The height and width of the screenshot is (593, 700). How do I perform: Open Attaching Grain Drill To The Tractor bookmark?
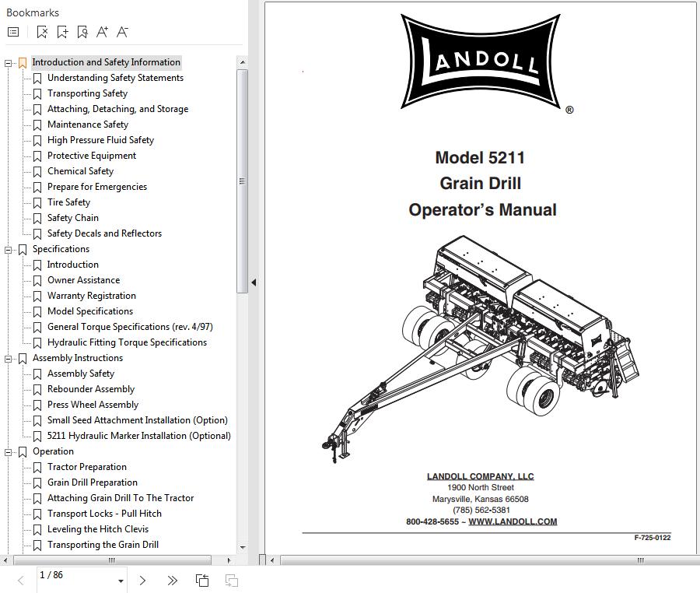121,498
